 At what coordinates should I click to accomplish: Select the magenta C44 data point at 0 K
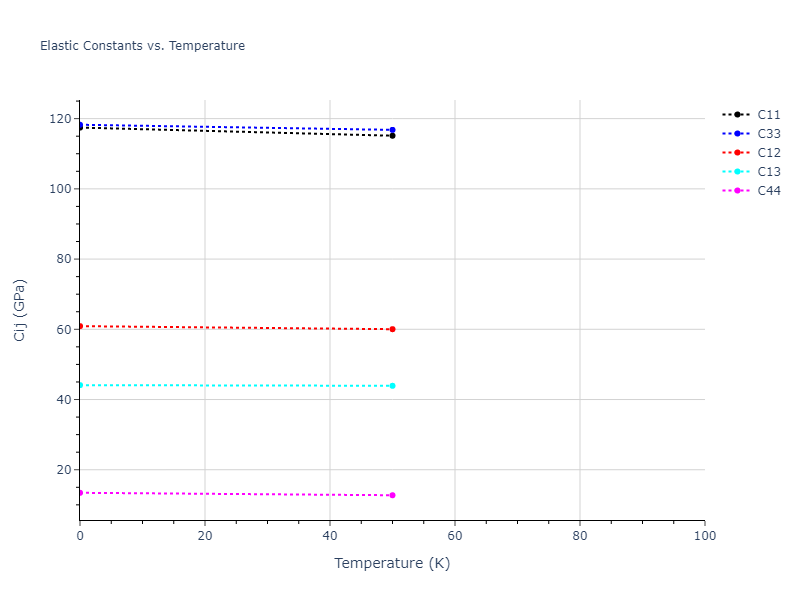[80, 493]
